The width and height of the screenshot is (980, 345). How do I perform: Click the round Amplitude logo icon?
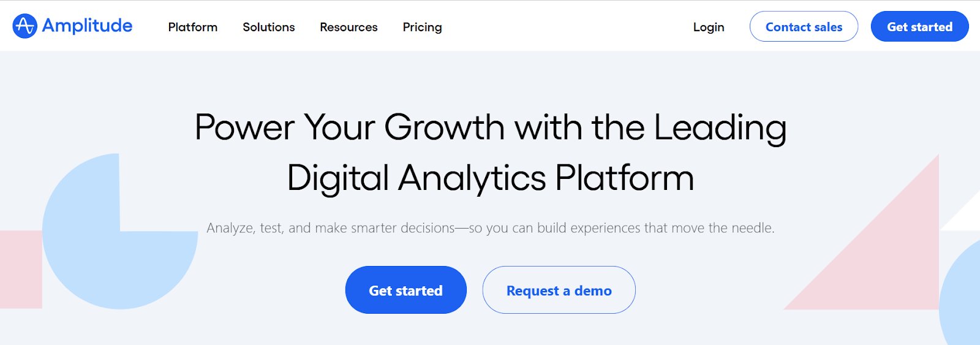click(x=25, y=26)
